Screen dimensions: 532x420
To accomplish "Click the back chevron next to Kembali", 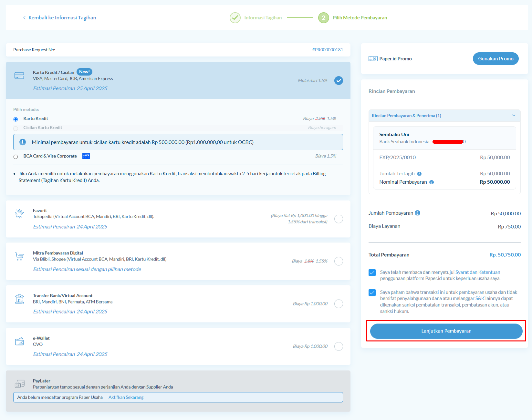I will click(x=24, y=18).
